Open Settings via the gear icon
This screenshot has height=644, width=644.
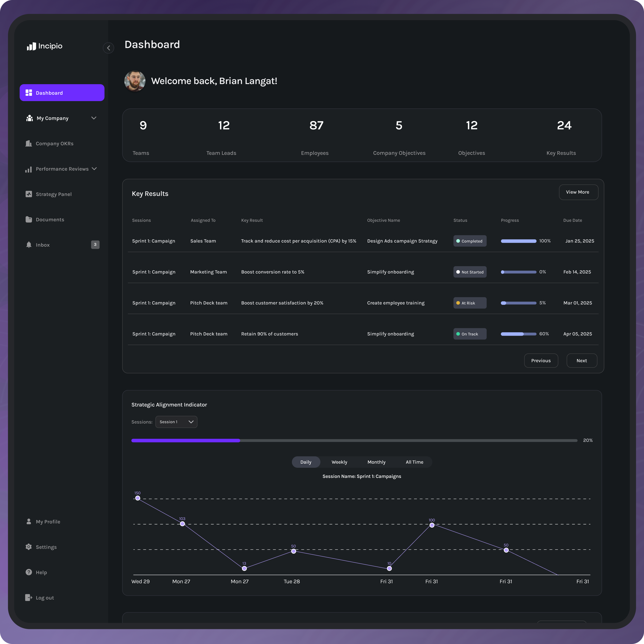(29, 547)
